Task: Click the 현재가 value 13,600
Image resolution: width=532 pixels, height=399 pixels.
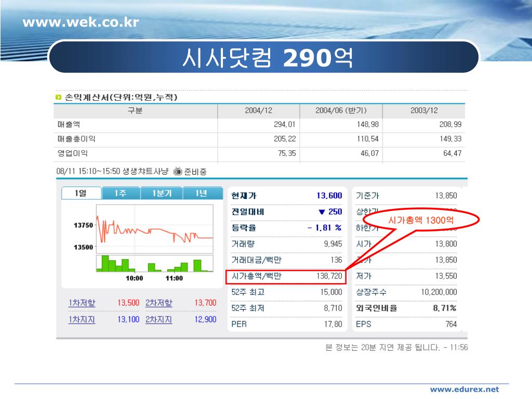Action: coord(329,196)
